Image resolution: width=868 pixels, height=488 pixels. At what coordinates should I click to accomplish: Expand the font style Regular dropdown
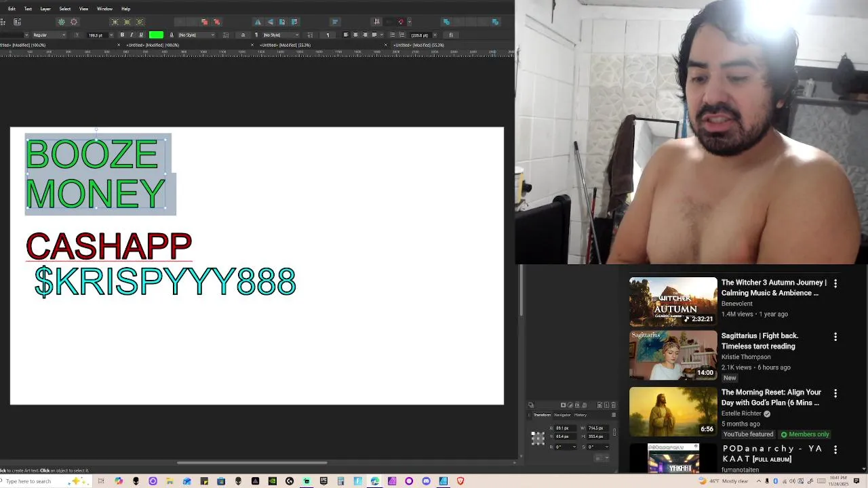click(x=65, y=35)
